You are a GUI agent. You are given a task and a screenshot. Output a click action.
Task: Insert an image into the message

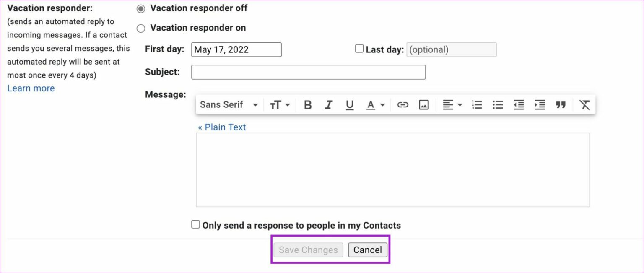tap(423, 104)
